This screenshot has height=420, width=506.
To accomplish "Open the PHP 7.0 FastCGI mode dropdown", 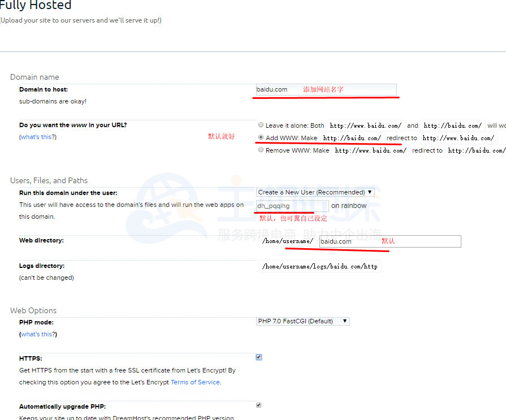I will click(303, 321).
